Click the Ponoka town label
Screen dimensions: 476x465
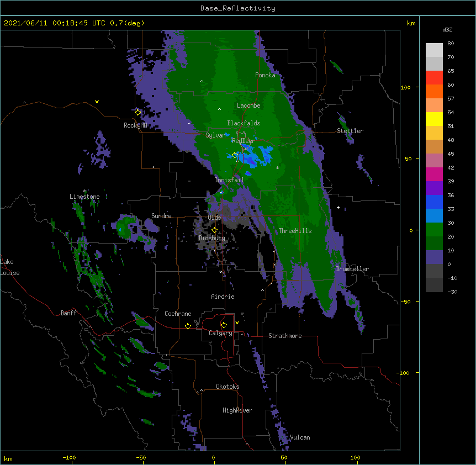tap(265, 75)
